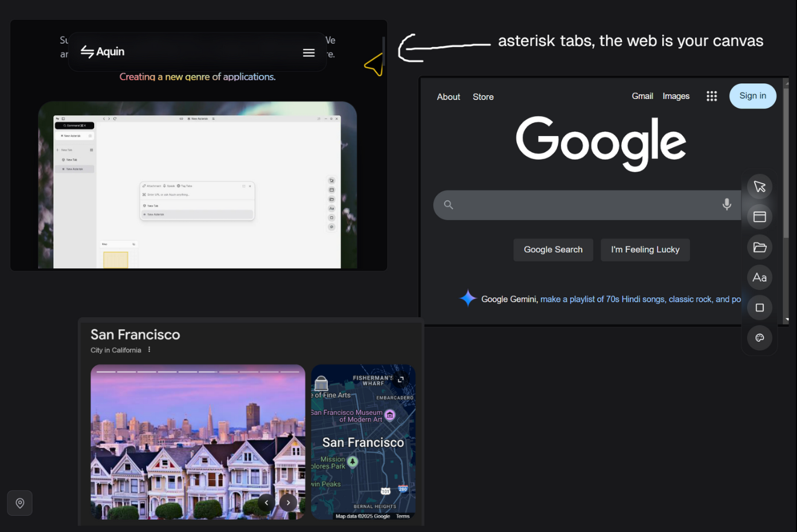Click the map Terms link
Viewport: 797px width, 532px height.
[403, 516]
